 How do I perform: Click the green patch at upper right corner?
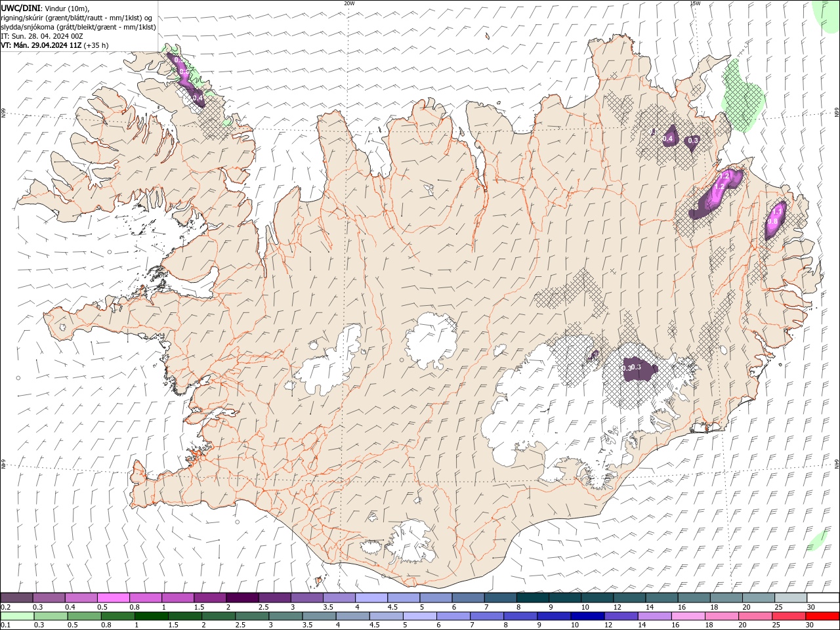[x=827, y=16]
